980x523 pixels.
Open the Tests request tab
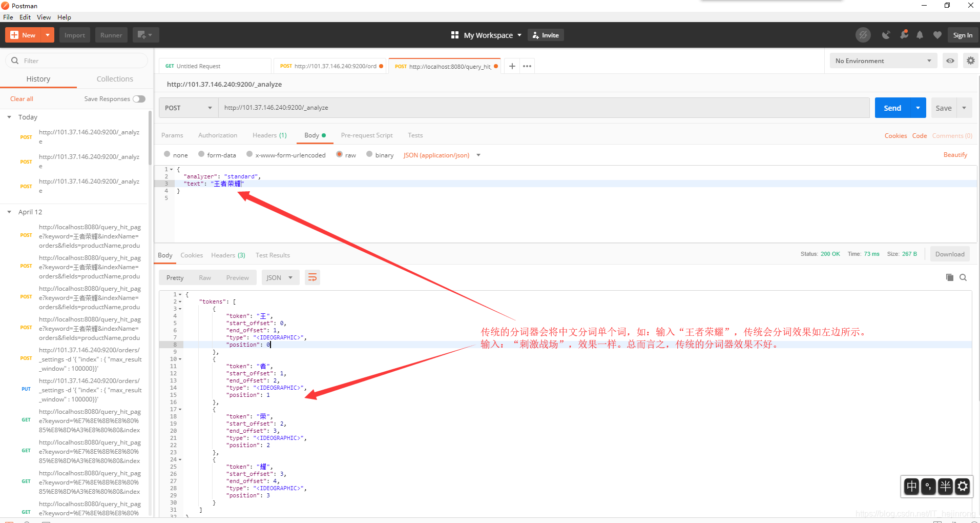click(415, 135)
